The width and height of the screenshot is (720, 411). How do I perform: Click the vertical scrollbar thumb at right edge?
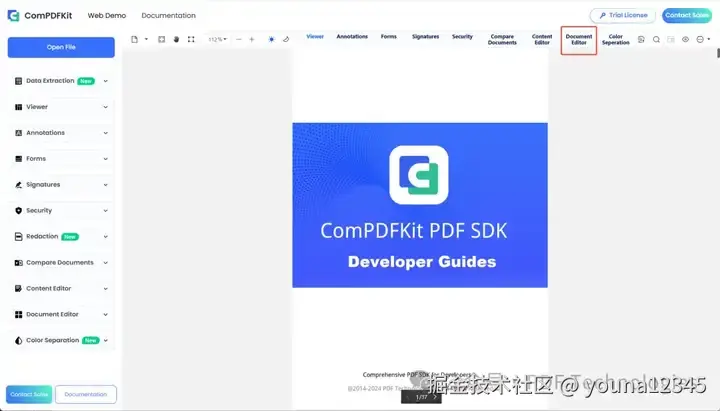click(718, 53)
